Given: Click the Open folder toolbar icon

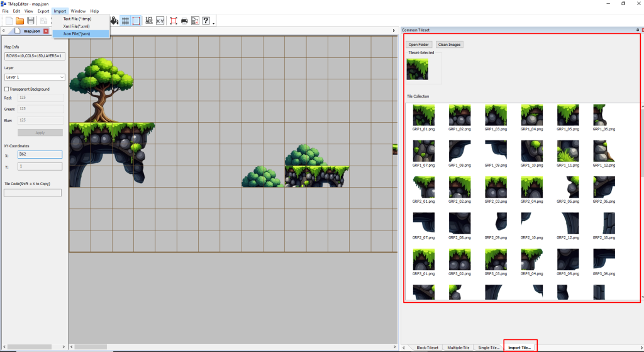Looking at the screenshot, I should [19, 21].
